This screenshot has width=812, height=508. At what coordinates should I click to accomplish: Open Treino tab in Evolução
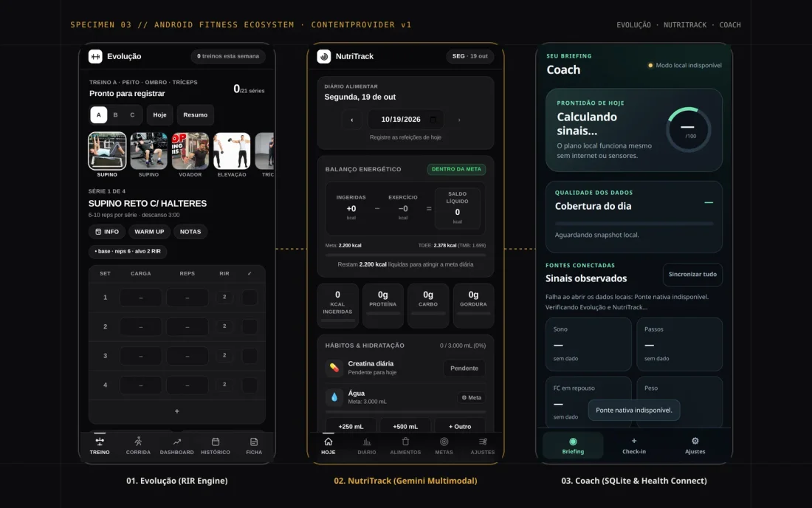[100, 446]
